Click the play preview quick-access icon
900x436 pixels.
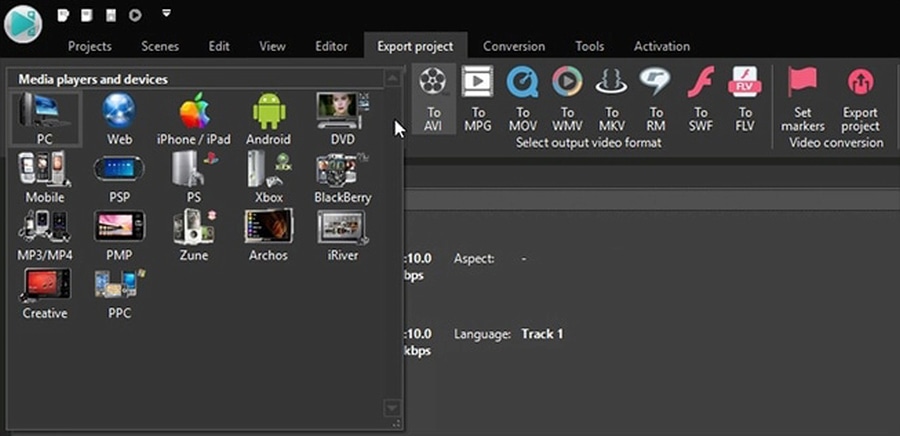tap(135, 15)
